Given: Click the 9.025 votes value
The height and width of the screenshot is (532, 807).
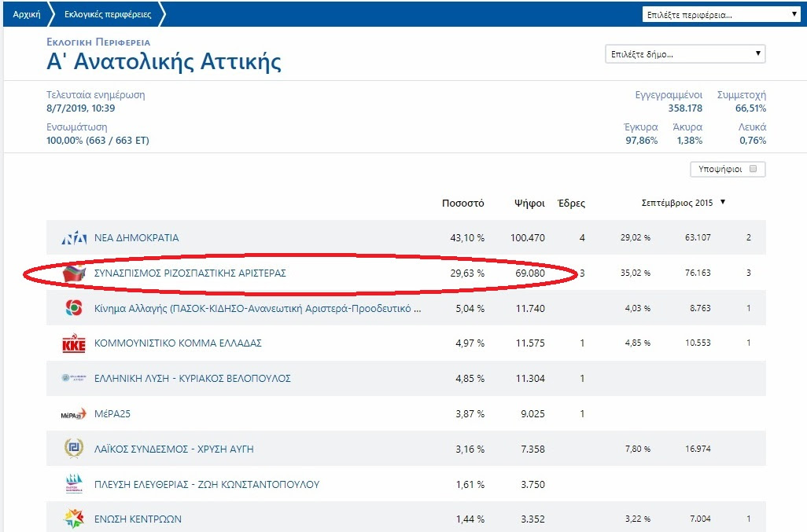Looking at the screenshot, I should tap(532, 414).
